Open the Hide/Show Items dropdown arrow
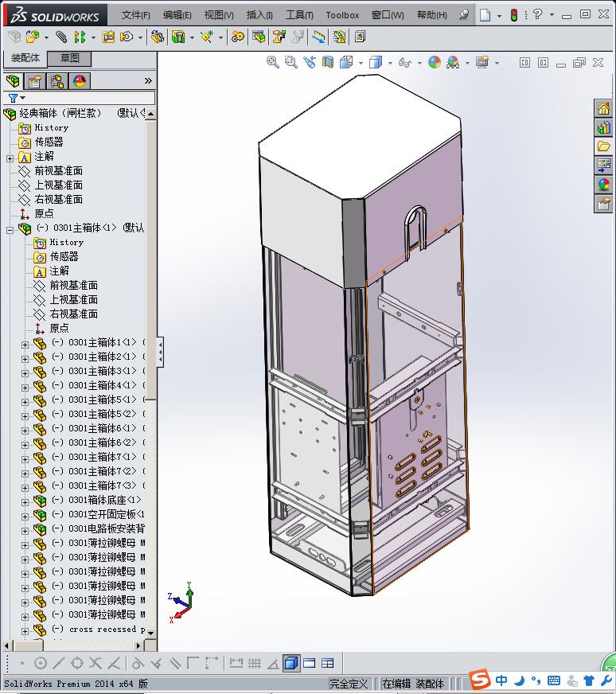 click(x=419, y=63)
